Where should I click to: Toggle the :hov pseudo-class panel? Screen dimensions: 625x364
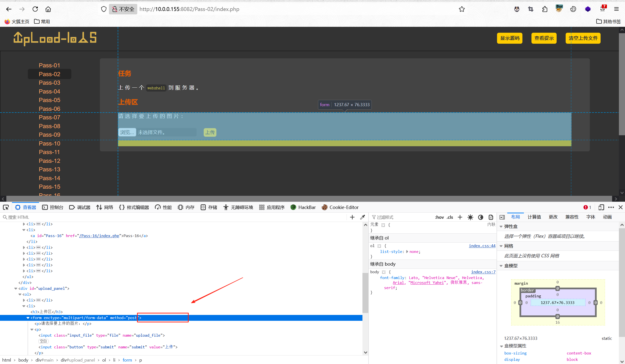(439, 217)
